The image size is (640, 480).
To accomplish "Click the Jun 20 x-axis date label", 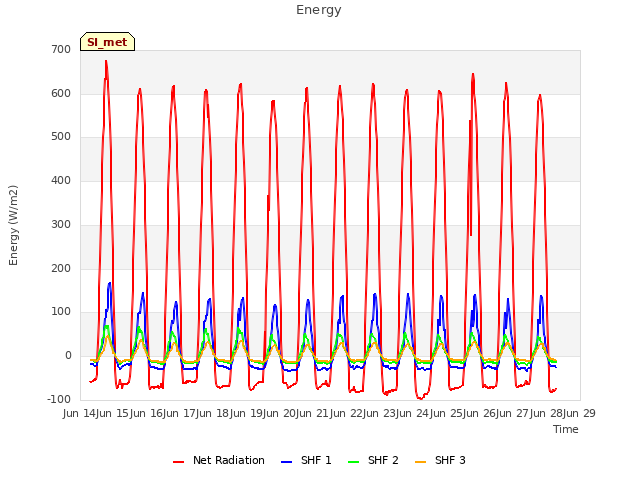I will (280, 413).
